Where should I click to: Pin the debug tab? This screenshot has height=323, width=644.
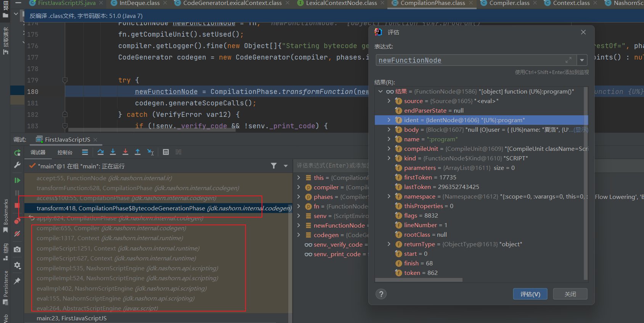17,281
